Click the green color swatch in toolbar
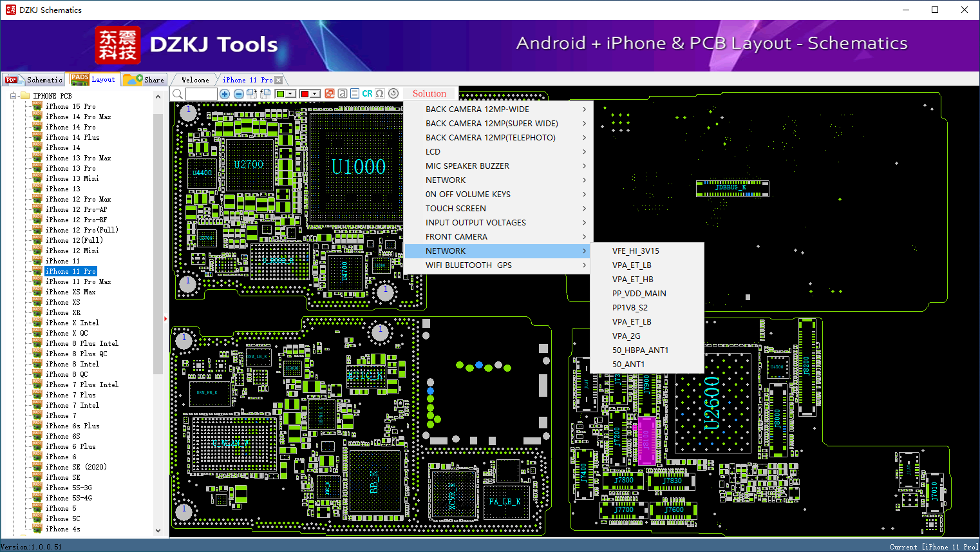This screenshot has height=552, width=980. pyautogui.click(x=280, y=94)
